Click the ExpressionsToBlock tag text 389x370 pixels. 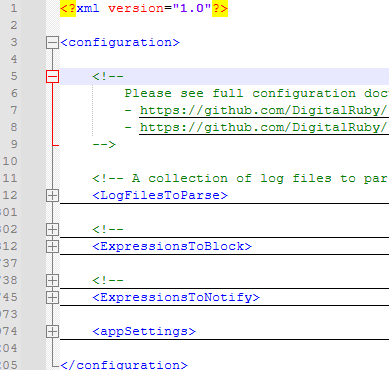coord(172,246)
